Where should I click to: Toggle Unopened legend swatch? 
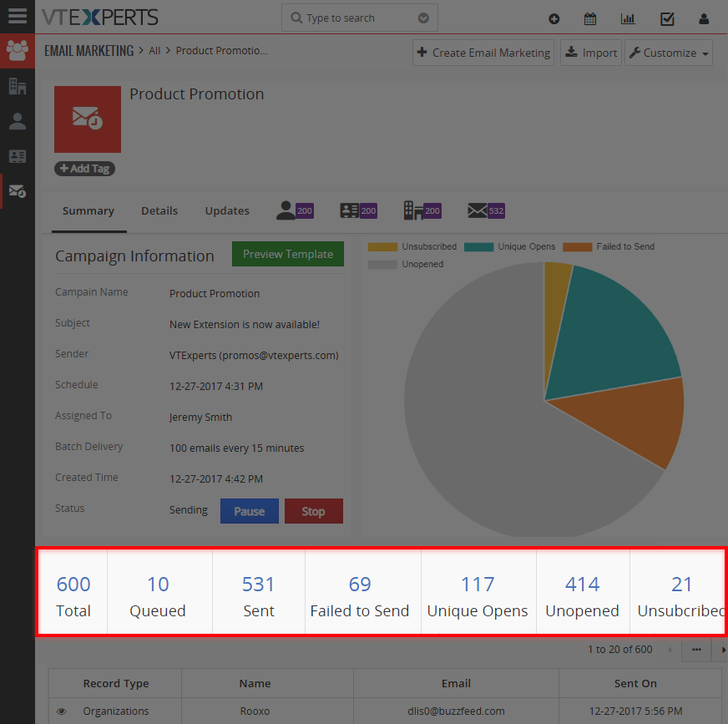click(x=382, y=264)
